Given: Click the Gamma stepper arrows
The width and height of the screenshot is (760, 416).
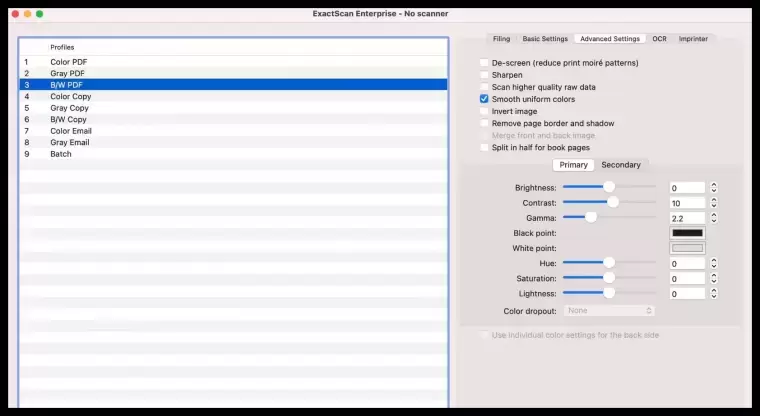Looking at the screenshot, I should point(713,218).
